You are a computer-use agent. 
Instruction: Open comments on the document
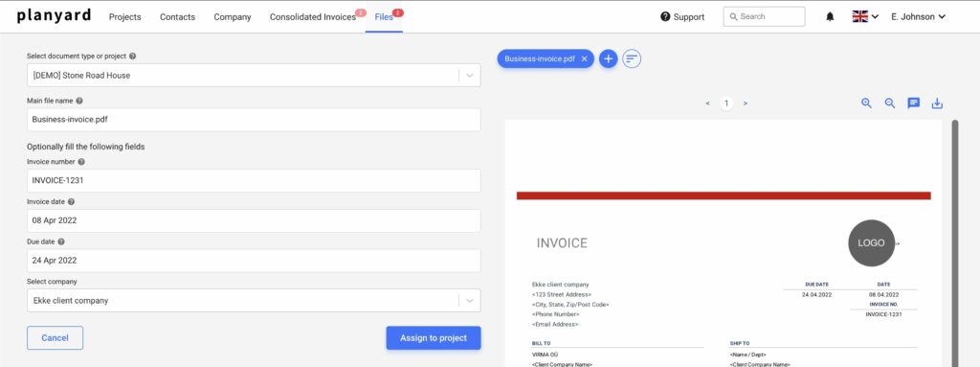(914, 103)
